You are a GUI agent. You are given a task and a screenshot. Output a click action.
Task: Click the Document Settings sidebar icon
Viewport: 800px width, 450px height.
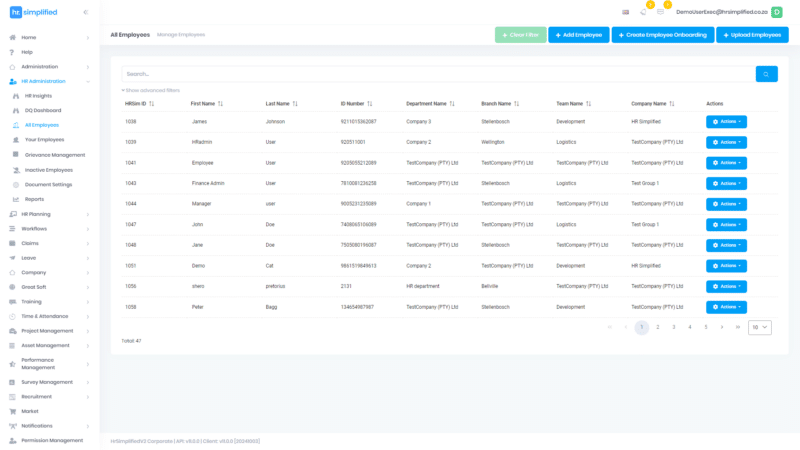16,185
